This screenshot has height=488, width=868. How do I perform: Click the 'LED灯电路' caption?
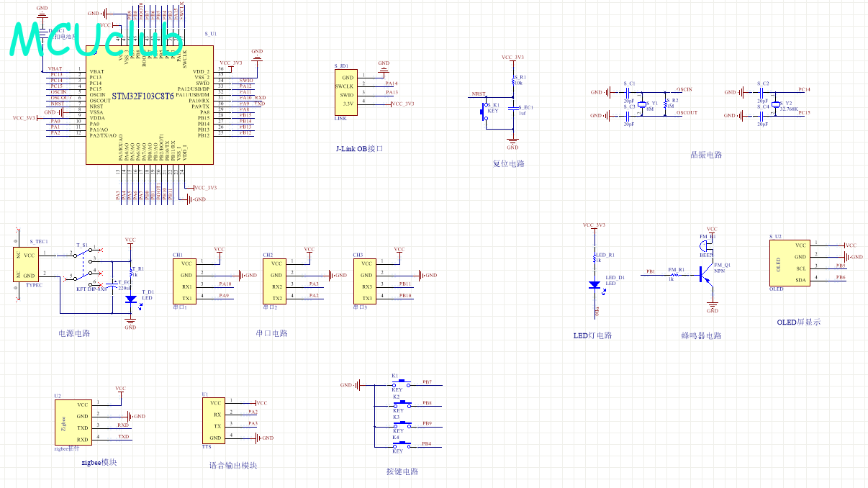(592, 335)
